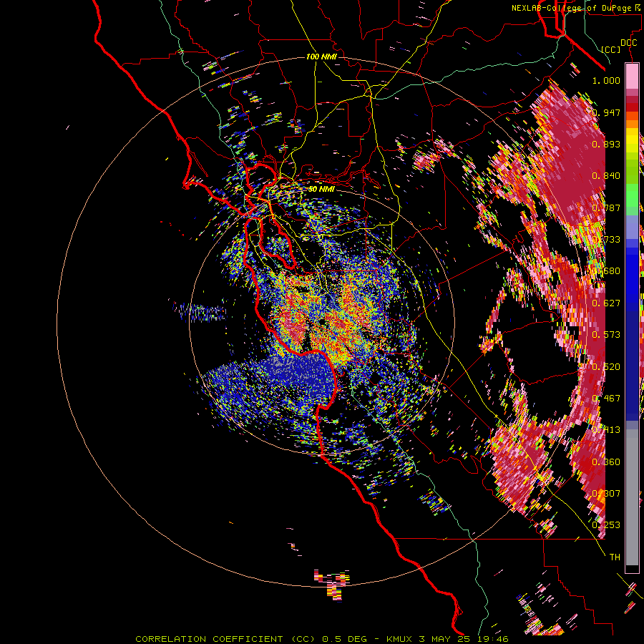The height and width of the screenshot is (644, 644).
Task: Click the NEXLAB-College of DuPage label
Action: [x=577, y=8]
